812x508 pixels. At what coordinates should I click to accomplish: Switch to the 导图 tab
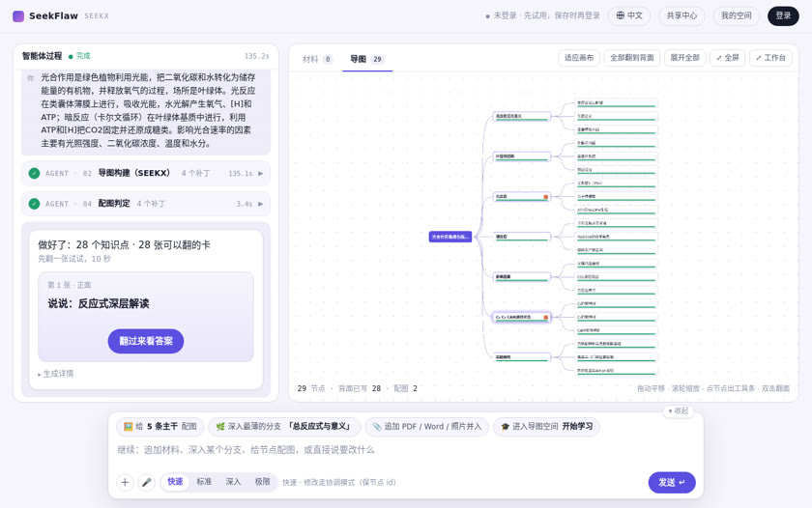pos(366,59)
